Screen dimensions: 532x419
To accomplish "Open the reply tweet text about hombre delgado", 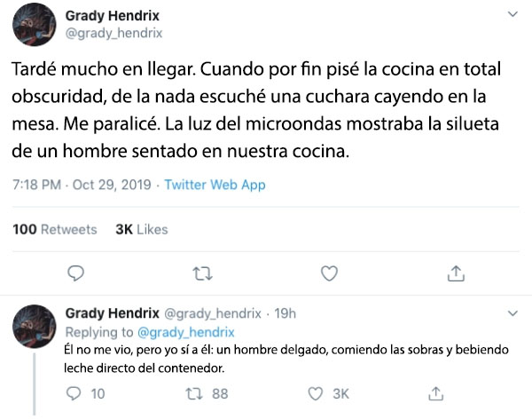I will click(x=286, y=359).
